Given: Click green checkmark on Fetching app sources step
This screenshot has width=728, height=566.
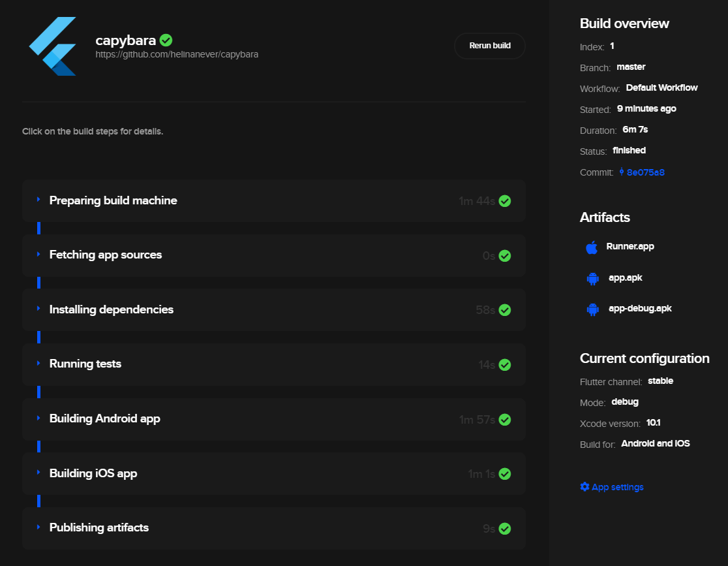Looking at the screenshot, I should [505, 256].
